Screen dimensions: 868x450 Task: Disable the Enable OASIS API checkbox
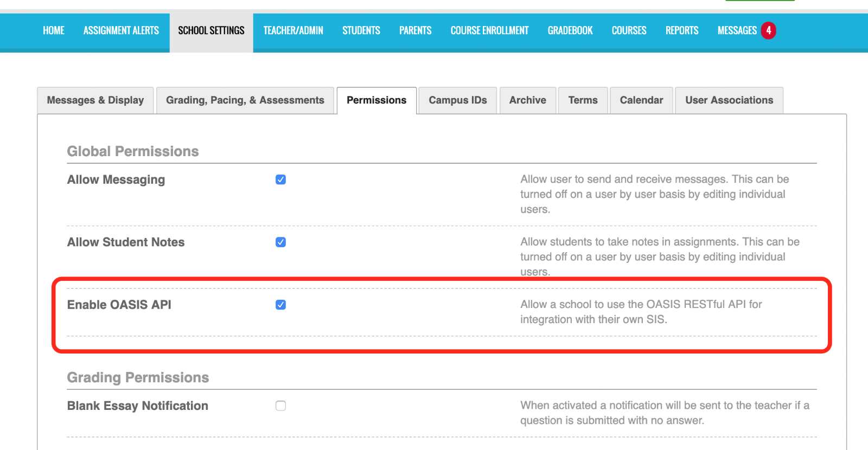coord(280,305)
